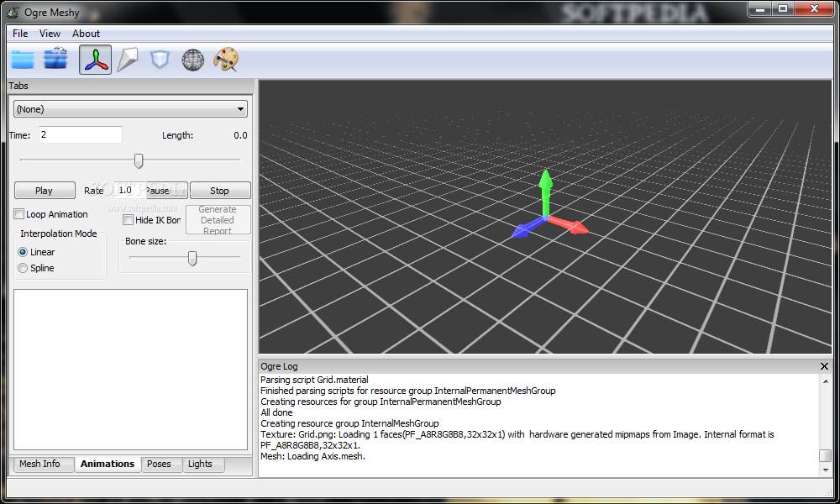Click the Ogre Log scroll down arrow

click(826, 470)
